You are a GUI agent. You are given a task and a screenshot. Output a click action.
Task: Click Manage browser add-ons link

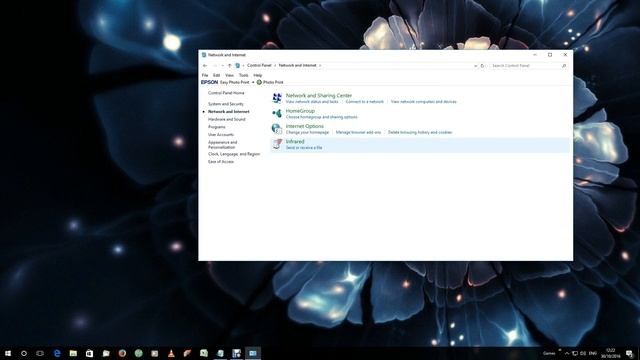[358, 132]
